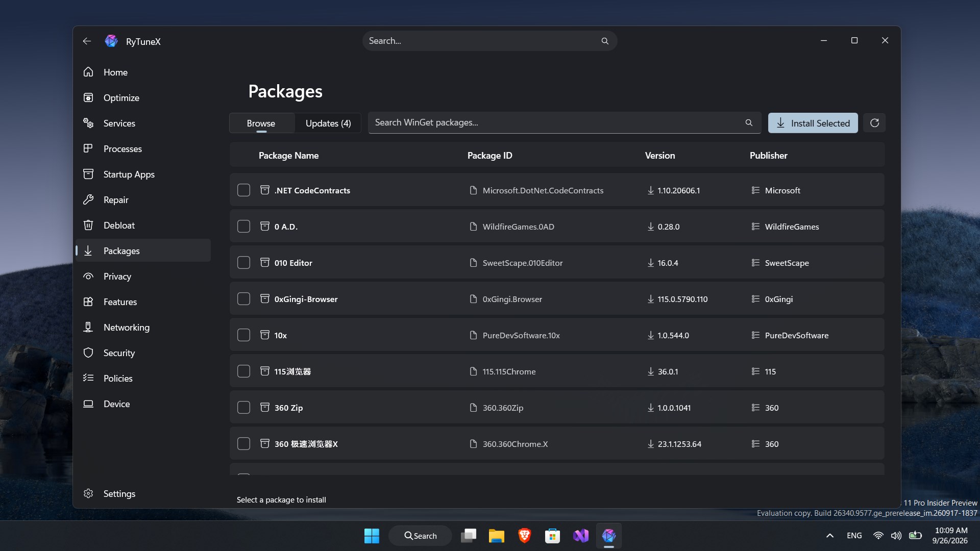Screen dimensions: 980x551
Task: Click the Package Name column header
Action: coord(288,155)
